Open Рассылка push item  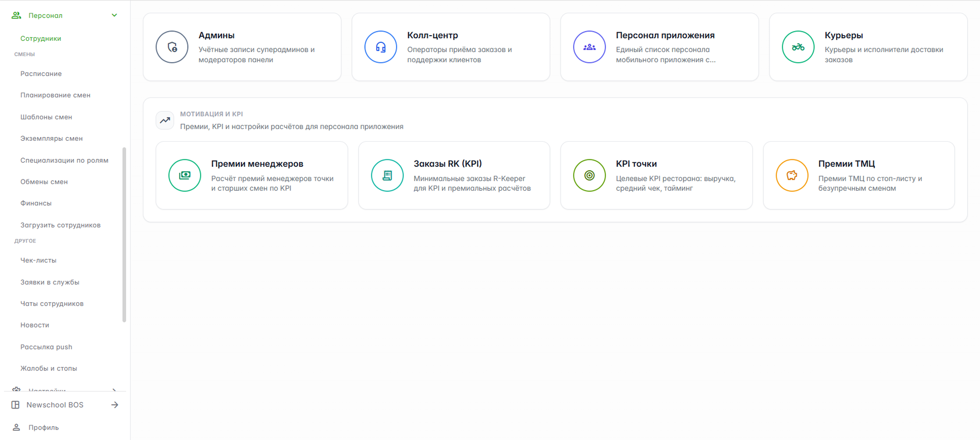click(x=46, y=347)
